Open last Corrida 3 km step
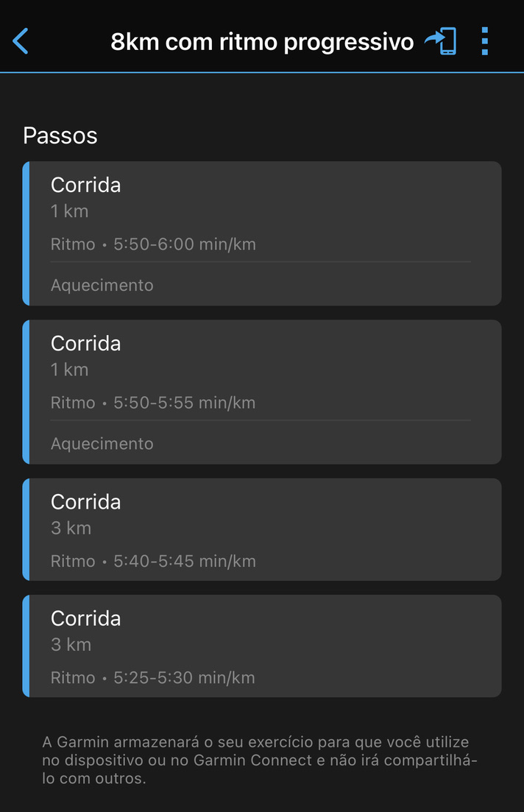Viewport: 524px width, 812px height. coord(262,646)
